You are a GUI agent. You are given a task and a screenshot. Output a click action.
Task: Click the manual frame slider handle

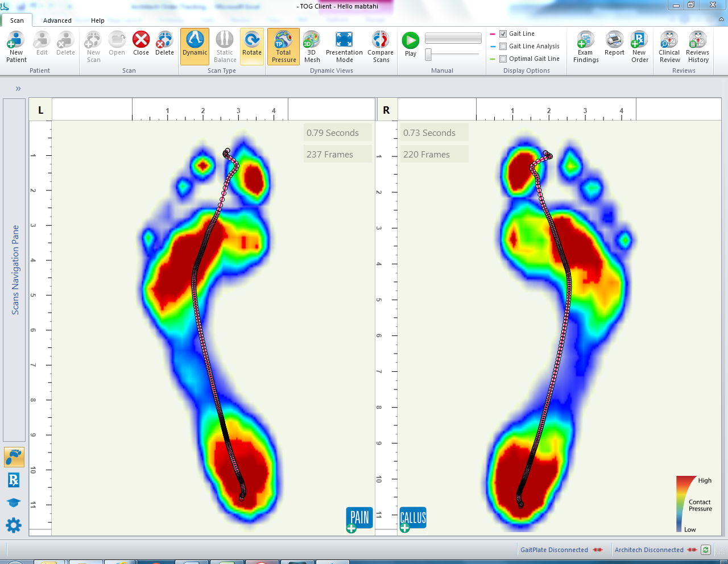point(428,55)
